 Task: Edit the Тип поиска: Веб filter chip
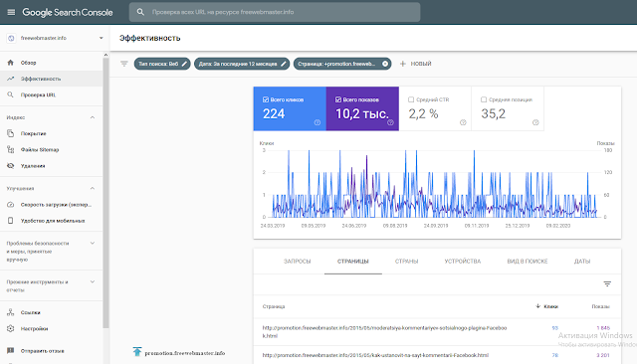click(162, 64)
